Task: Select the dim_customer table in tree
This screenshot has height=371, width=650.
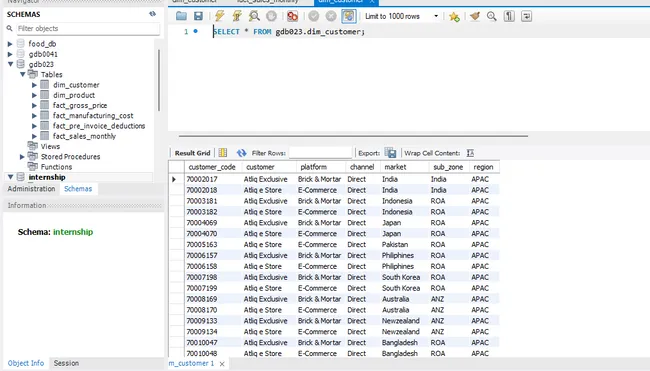Action: [76, 85]
